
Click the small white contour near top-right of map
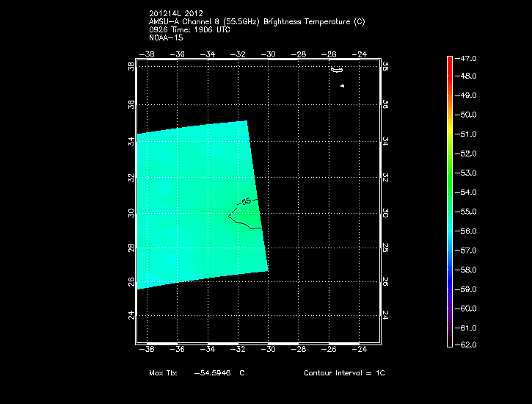click(337, 71)
